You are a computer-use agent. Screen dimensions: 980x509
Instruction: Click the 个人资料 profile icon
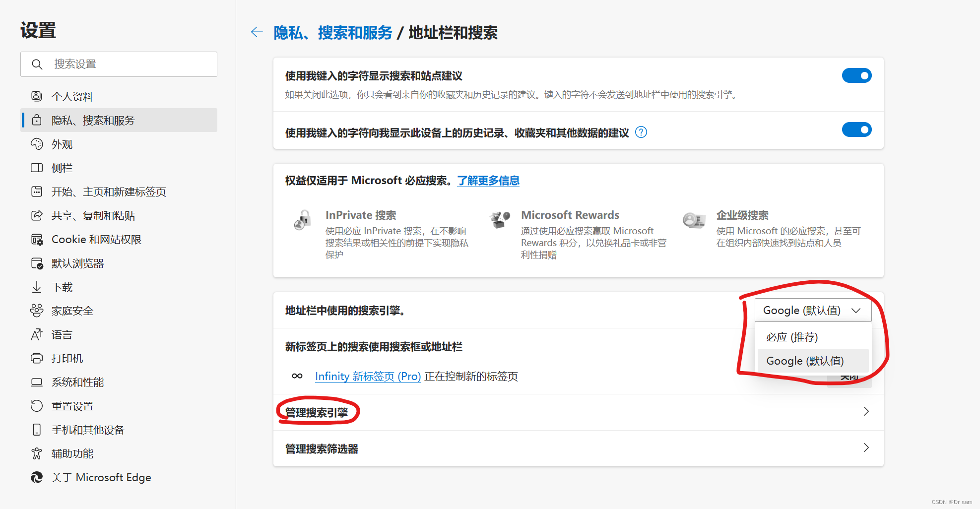(37, 96)
